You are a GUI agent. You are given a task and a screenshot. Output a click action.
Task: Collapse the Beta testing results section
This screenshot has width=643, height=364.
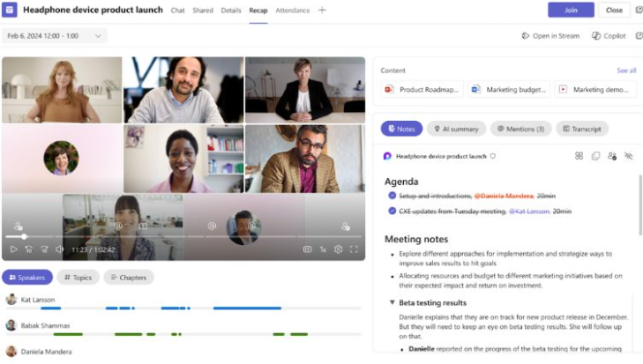click(x=392, y=302)
